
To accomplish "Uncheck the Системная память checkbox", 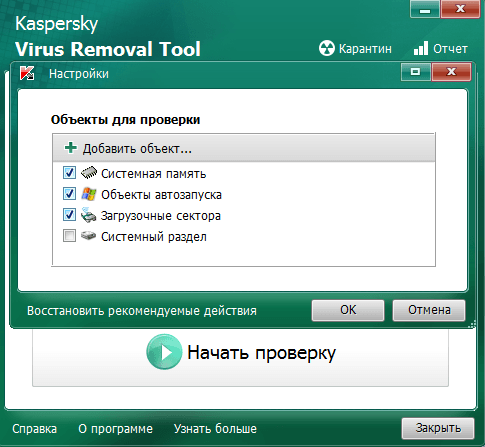I will [69, 173].
